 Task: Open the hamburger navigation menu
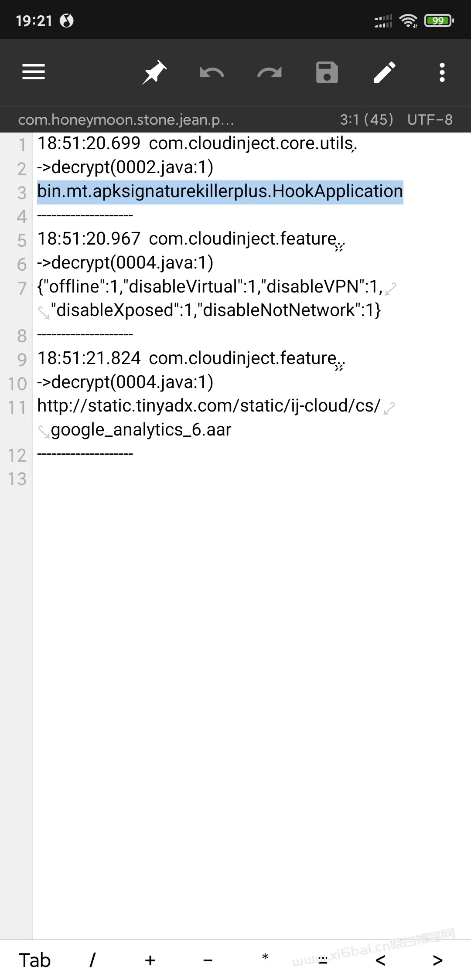pos(34,72)
